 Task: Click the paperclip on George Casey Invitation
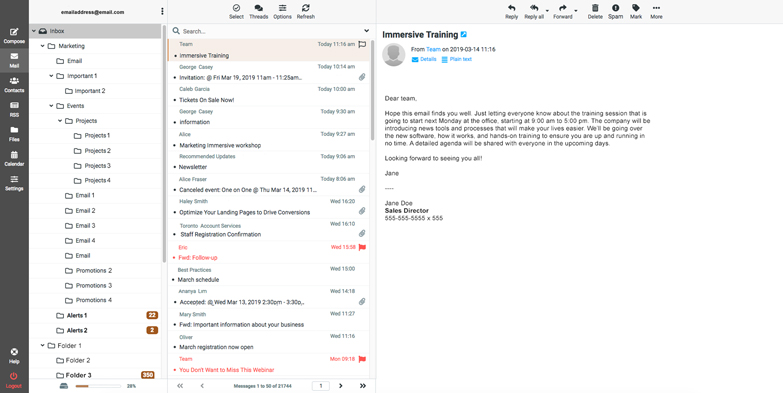tap(362, 77)
